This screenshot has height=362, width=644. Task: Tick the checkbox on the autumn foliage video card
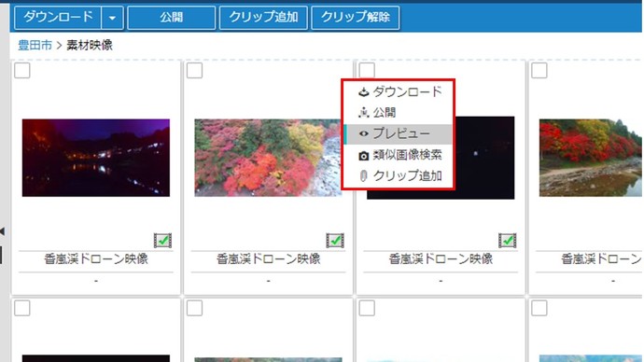click(x=195, y=71)
